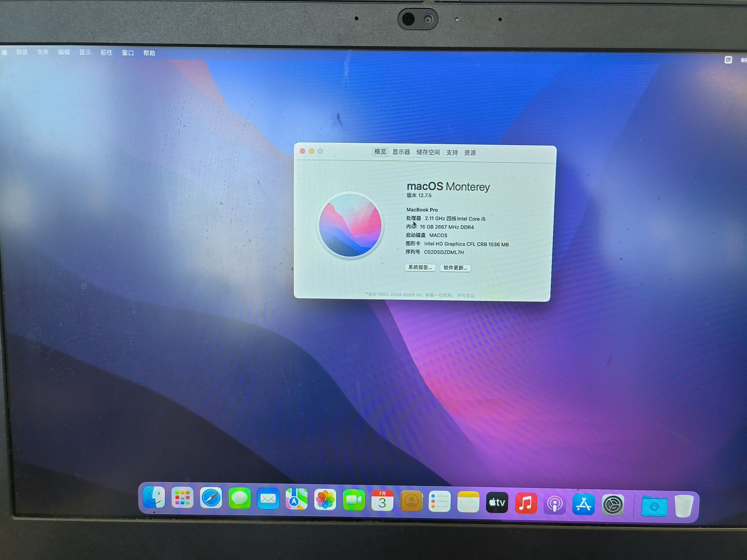Click the 2.11 GHz 四核 Intel Core i5 text
Viewport: 747px width, 560px height.
[x=455, y=219]
